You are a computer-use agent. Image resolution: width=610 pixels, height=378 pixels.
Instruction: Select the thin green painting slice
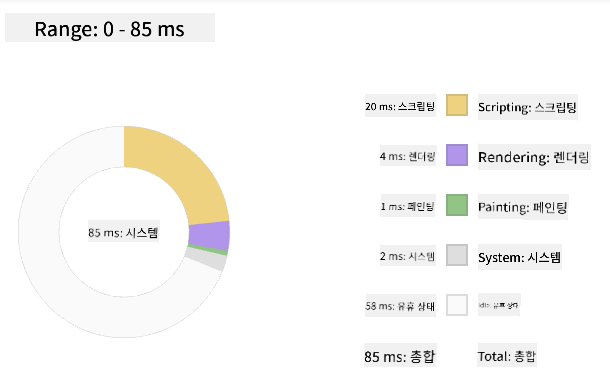(x=207, y=250)
